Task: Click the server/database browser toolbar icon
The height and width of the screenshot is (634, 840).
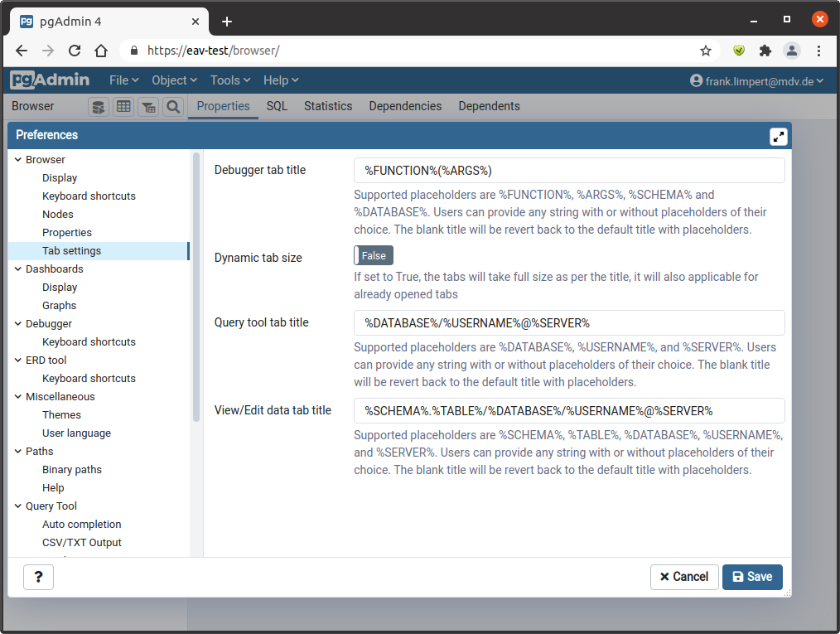Action: [99, 107]
